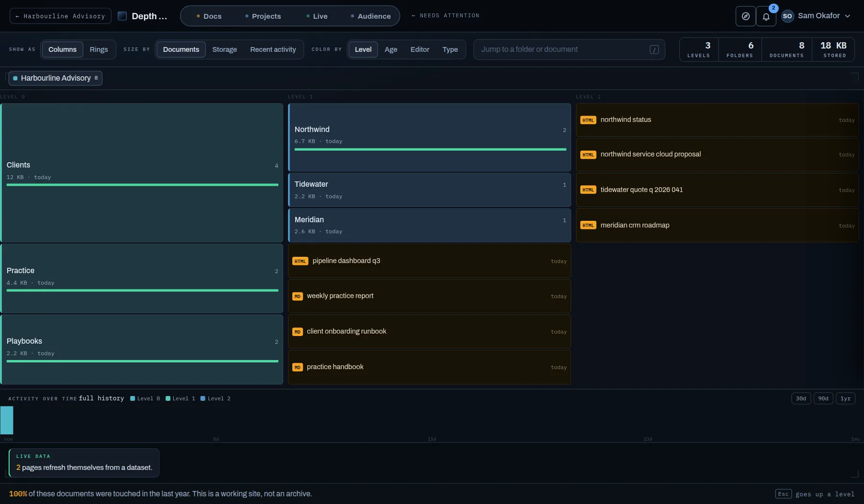Expand the Playbooks folder

[x=142, y=349]
